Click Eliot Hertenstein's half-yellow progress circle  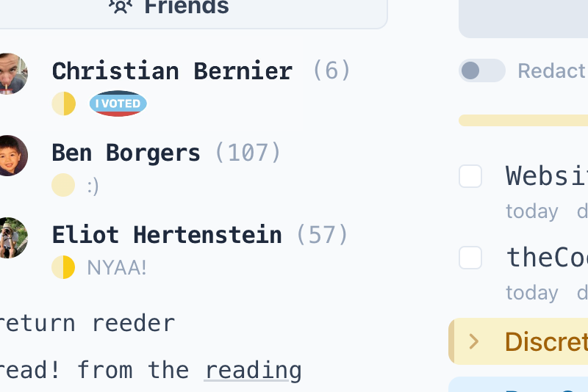(63, 267)
